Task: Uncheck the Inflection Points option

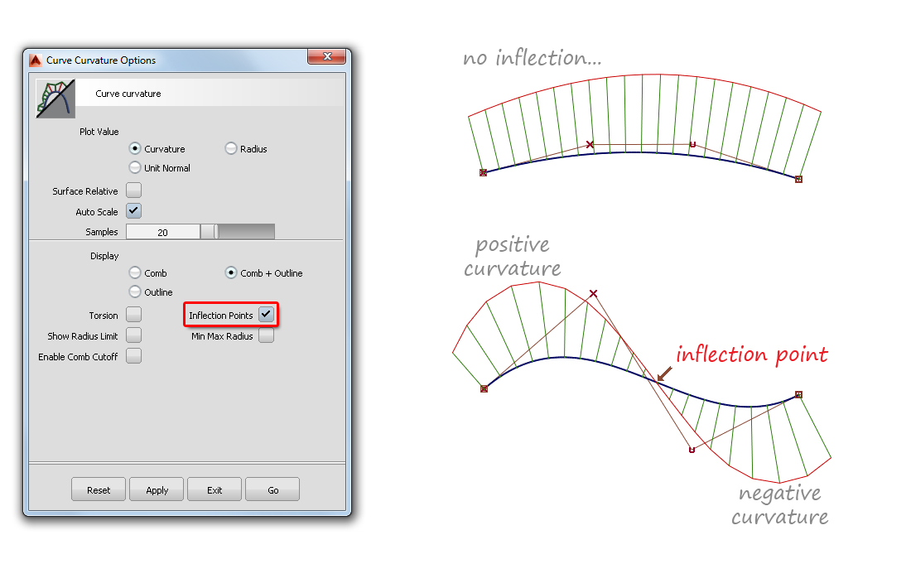Action: 267,315
